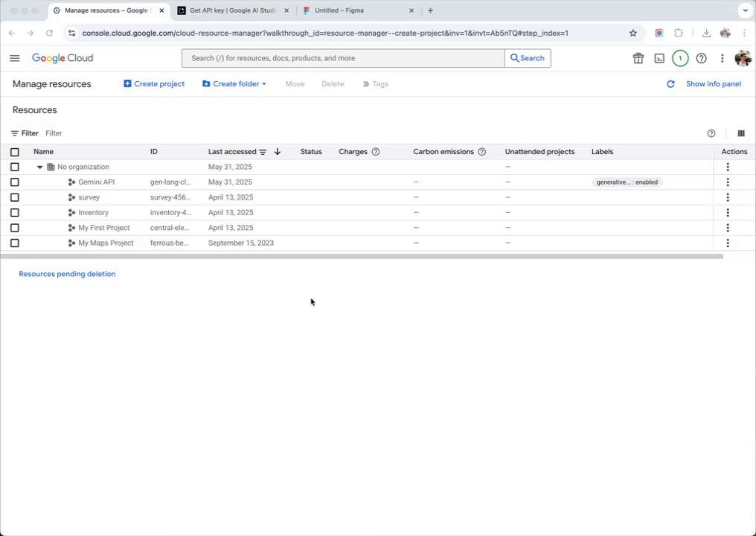Click the refresh icon beside Show info panel
Image resolution: width=756 pixels, height=536 pixels.
point(670,84)
